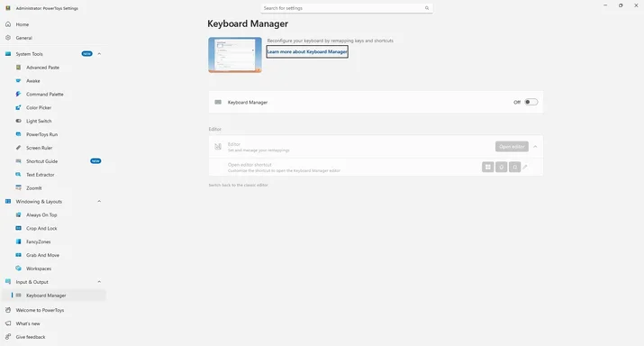
Task: Click the Always On Top icon
Action: (19, 215)
